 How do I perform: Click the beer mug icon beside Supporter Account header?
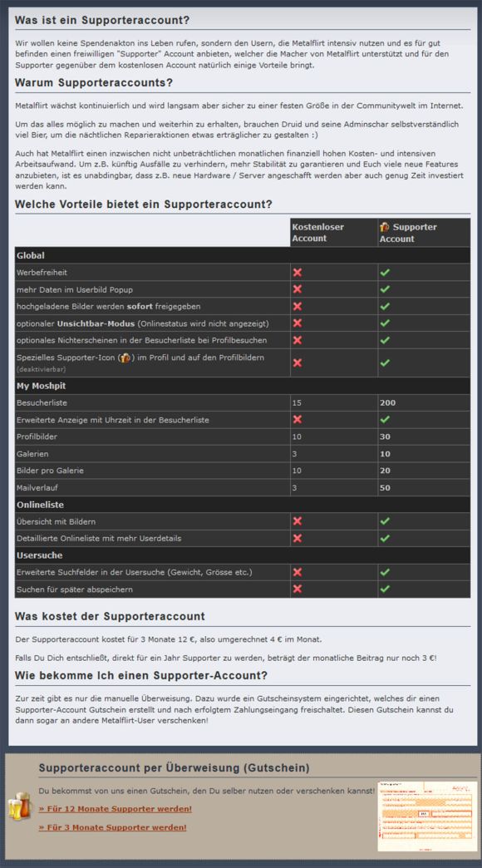(x=385, y=227)
